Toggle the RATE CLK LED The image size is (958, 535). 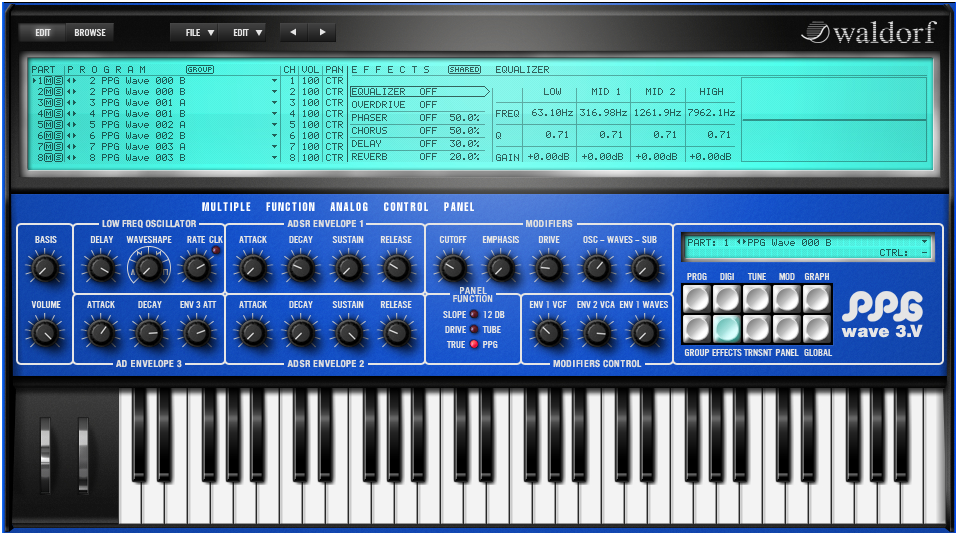click(x=216, y=250)
